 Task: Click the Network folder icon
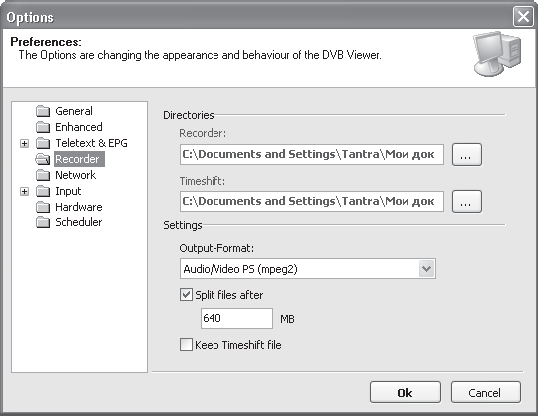tap(43, 175)
